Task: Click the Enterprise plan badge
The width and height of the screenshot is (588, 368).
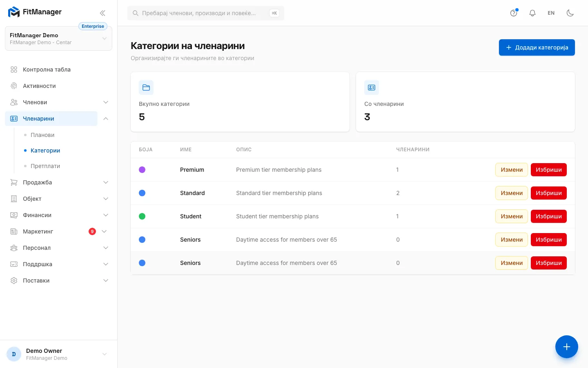Action: [x=93, y=26]
